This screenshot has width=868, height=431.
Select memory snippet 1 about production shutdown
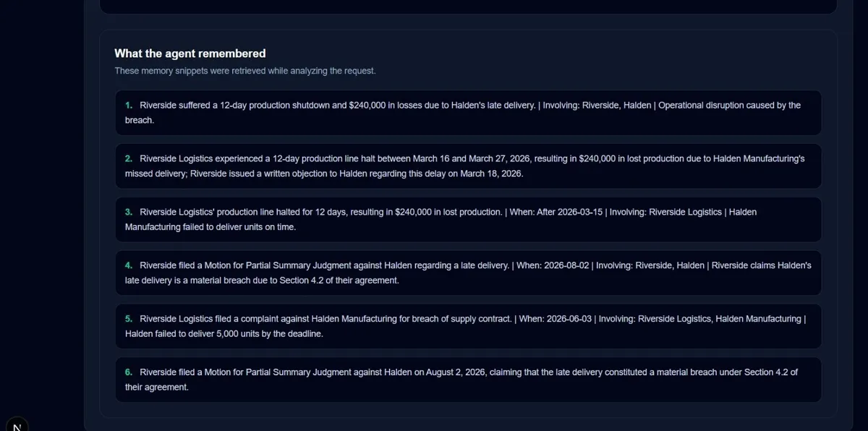[x=468, y=113]
